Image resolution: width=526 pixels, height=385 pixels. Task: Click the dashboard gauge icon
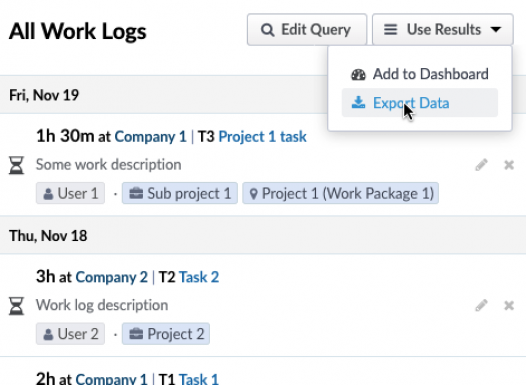pyautogui.click(x=358, y=74)
